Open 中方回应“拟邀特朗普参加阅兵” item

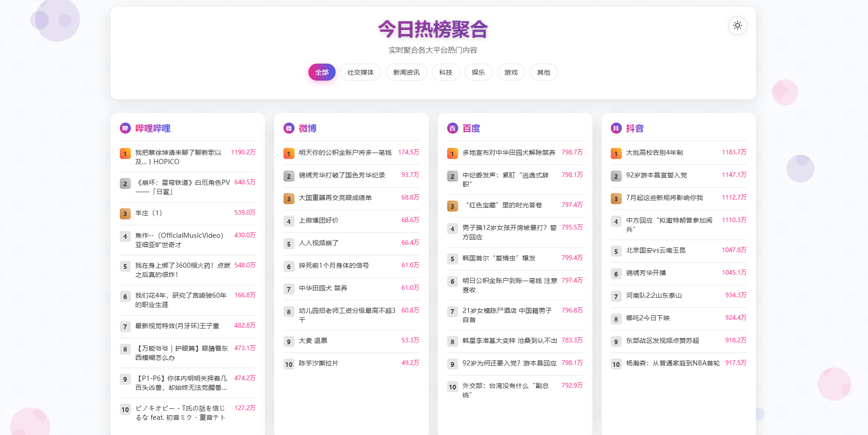pos(669,225)
